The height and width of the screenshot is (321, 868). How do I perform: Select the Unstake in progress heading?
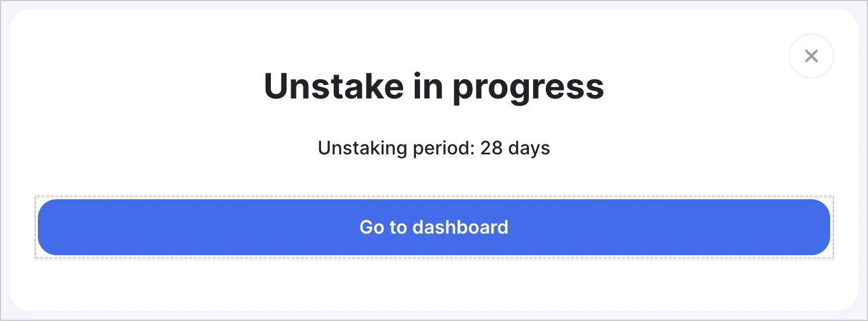pyautogui.click(x=434, y=87)
